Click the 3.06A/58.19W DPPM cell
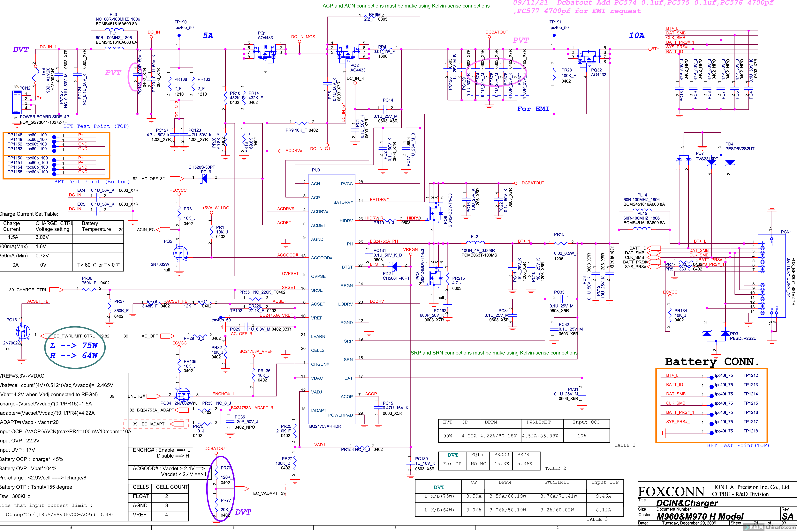This screenshot has width=797, height=532. (x=507, y=510)
